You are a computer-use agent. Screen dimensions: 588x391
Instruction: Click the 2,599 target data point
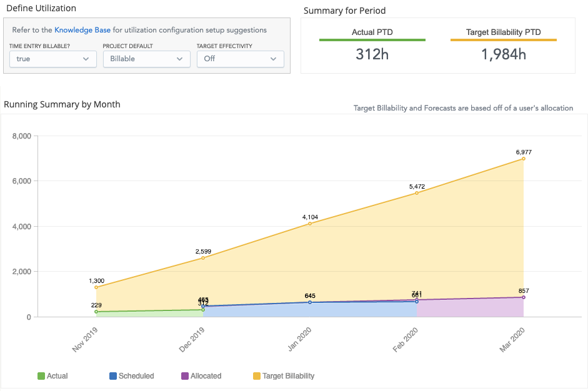coord(203,258)
